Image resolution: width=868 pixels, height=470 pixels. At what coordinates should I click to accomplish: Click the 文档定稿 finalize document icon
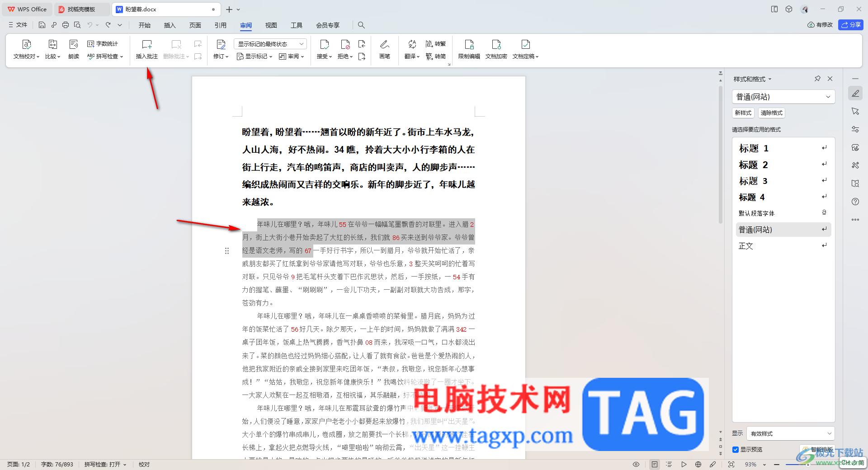[x=525, y=44]
